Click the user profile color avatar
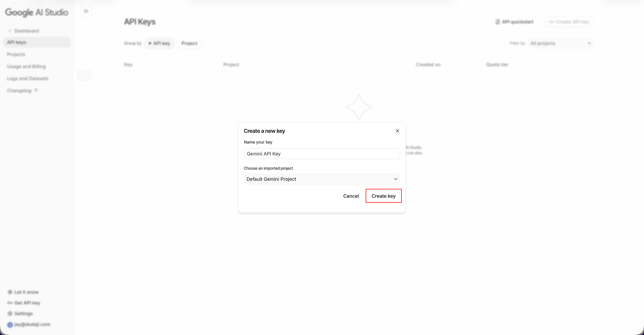This screenshot has height=335, width=644. pos(10,324)
